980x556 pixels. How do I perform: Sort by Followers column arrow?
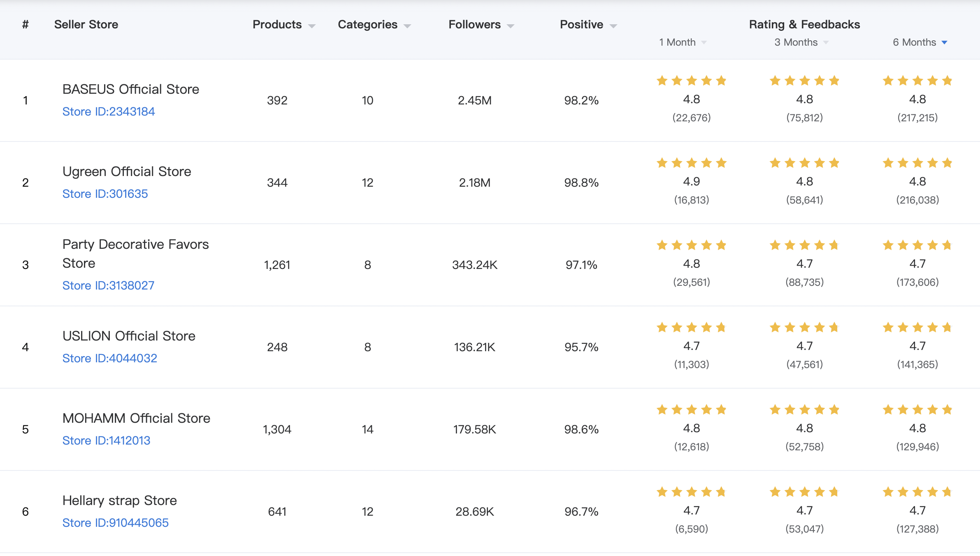(x=511, y=26)
